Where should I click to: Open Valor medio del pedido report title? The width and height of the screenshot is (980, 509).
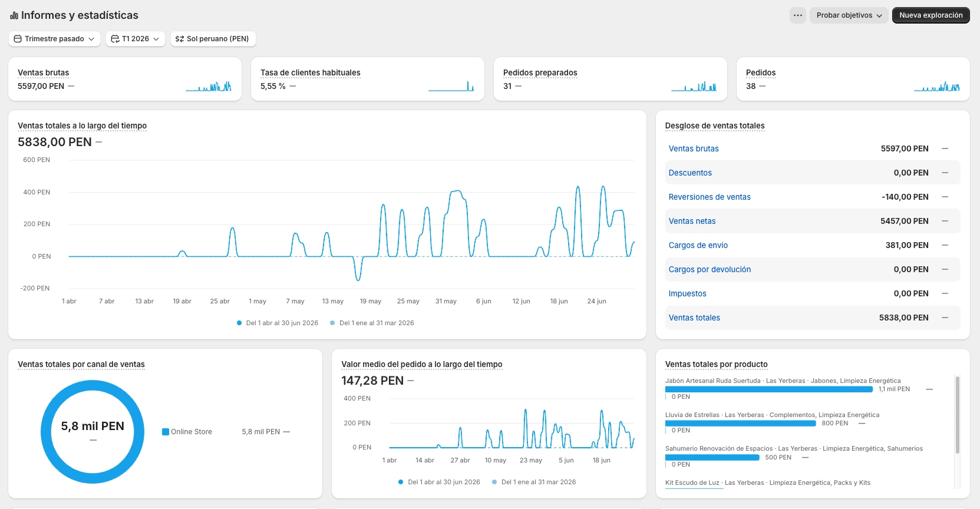click(x=422, y=364)
